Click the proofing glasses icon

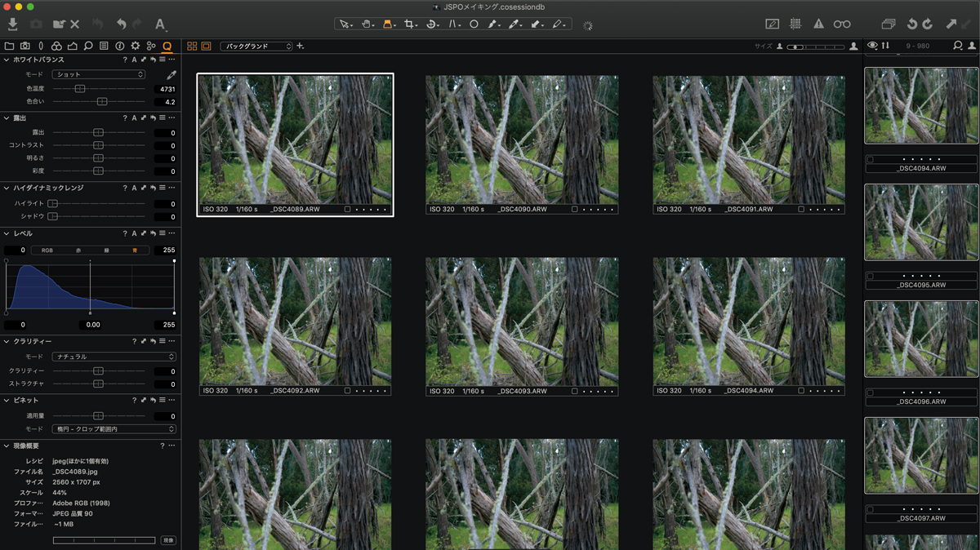pos(842,24)
